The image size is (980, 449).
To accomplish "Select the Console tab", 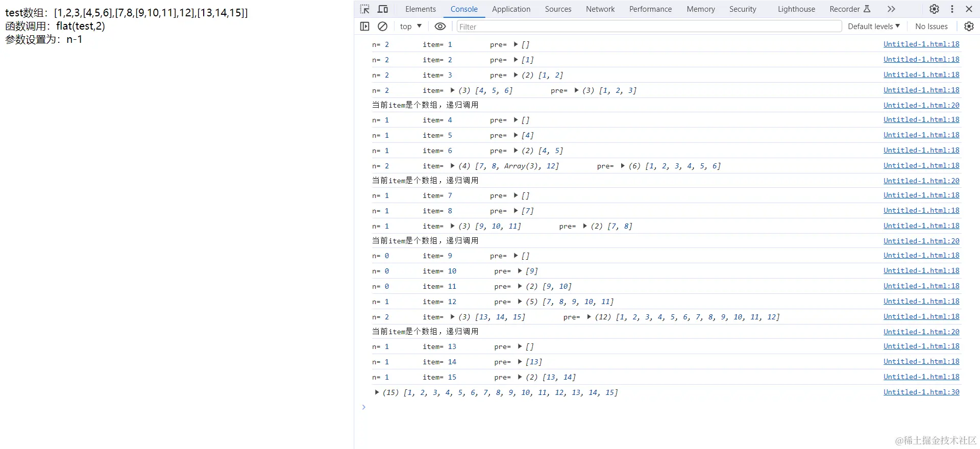I will click(x=464, y=9).
